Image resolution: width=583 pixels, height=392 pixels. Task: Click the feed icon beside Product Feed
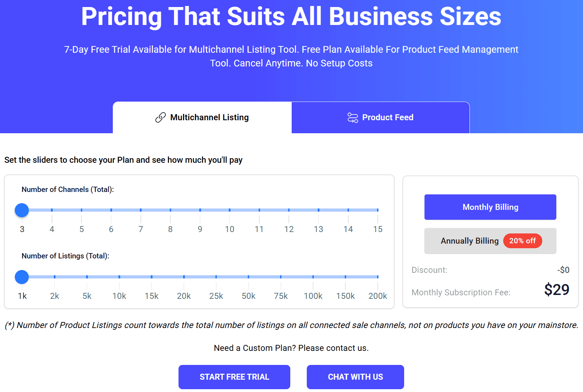point(352,117)
